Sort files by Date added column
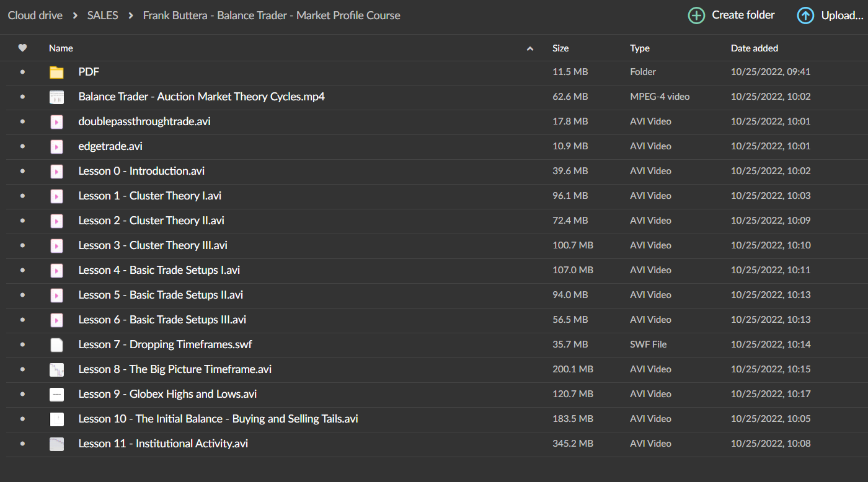 pos(754,48)
